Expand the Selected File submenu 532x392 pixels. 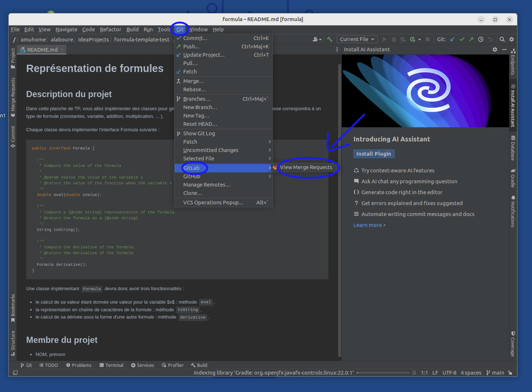(223, 159)
